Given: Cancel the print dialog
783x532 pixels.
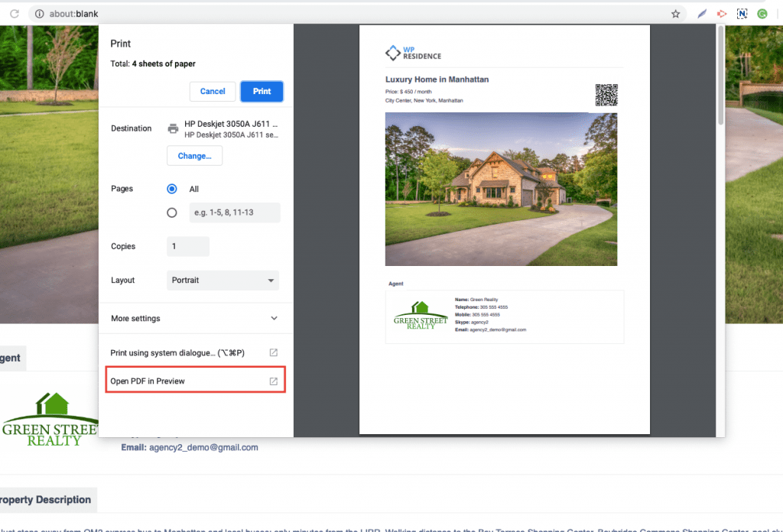Looking at the screenshot, I should 213,91.
